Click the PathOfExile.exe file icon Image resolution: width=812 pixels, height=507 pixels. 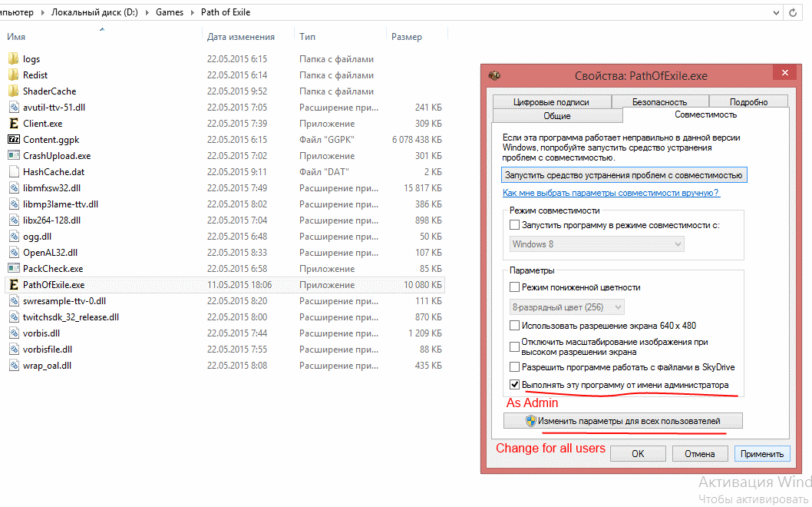[13, 285]
